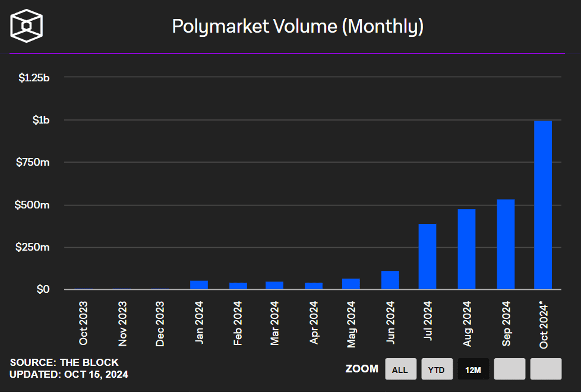Click the $1b axis label

[41, 119]
